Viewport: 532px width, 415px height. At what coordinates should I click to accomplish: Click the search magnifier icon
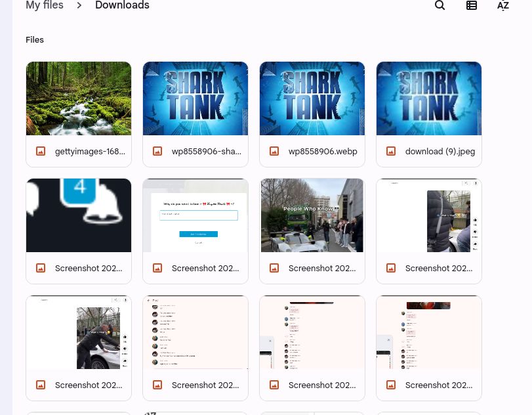pos(440,5)
